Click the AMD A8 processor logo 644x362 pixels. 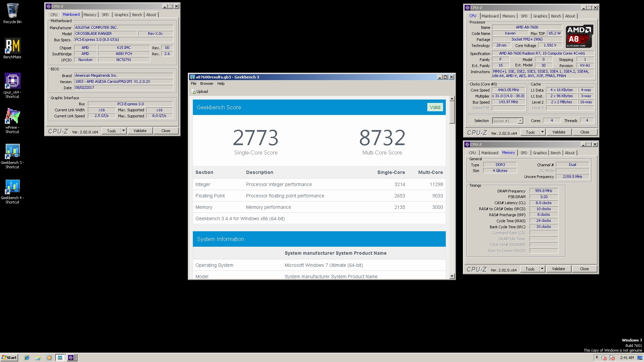(579, 36)
